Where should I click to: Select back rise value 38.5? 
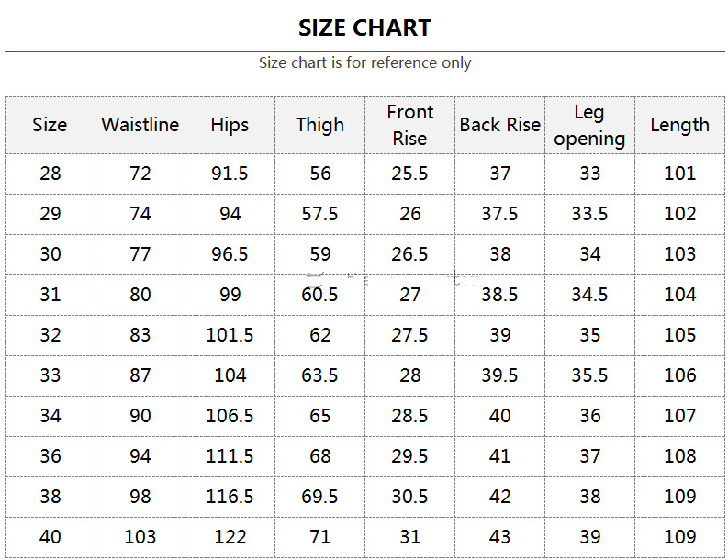[x=499, y=295]
